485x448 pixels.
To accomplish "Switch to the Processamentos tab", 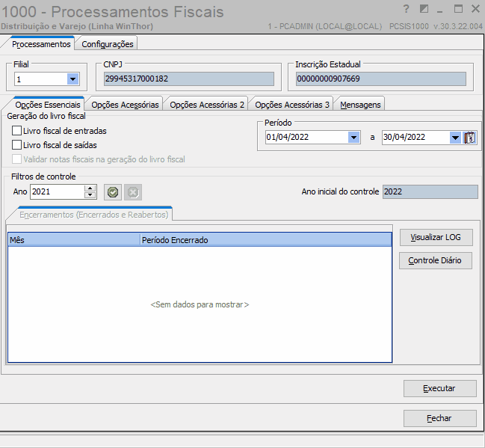I will [41, 44].
